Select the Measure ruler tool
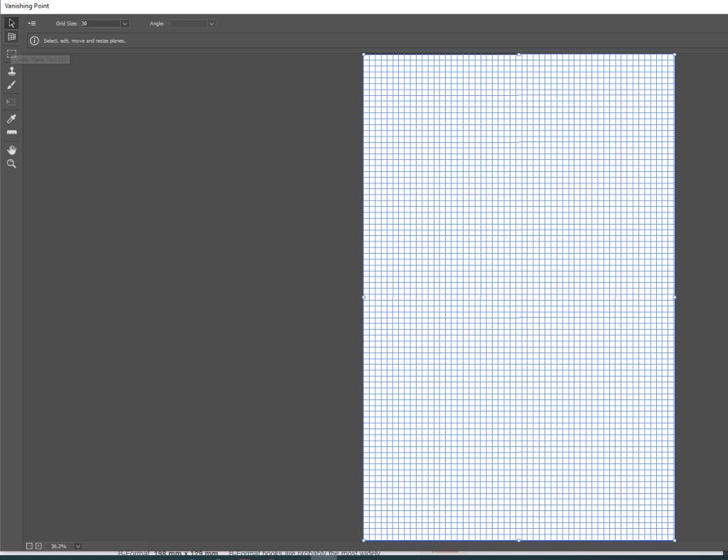Viewport: 728px width, 560px height. pyautogui.click(x=11, y=133)
